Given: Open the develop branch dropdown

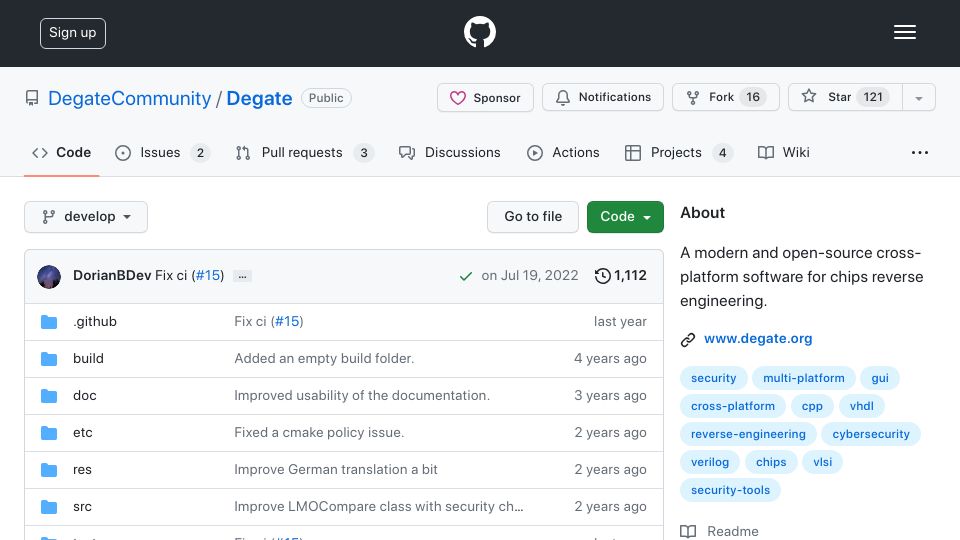Looking at the screenshot, I should [x=86, y=217].
